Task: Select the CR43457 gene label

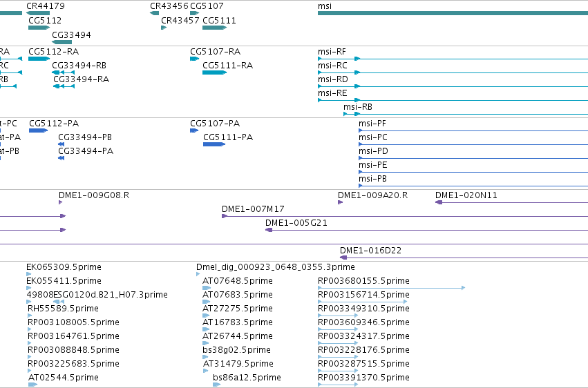Action: pos(180,20)
